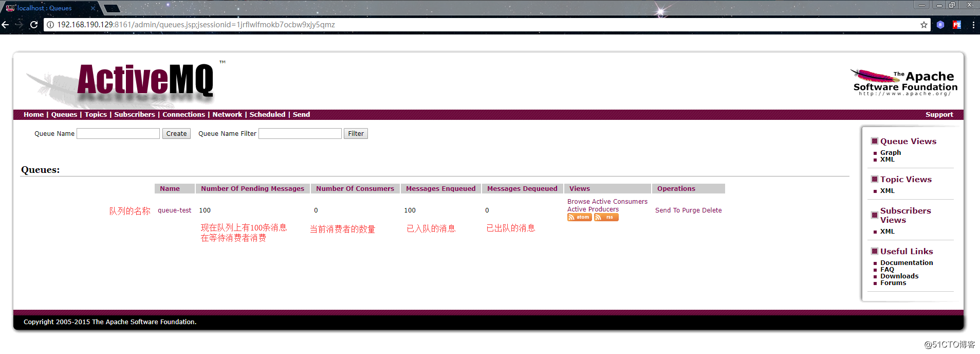Focus the Queue Name Filter field
The height and width of the screenshot is (354, 980).
pyautogui.click(x=300, y=134)
